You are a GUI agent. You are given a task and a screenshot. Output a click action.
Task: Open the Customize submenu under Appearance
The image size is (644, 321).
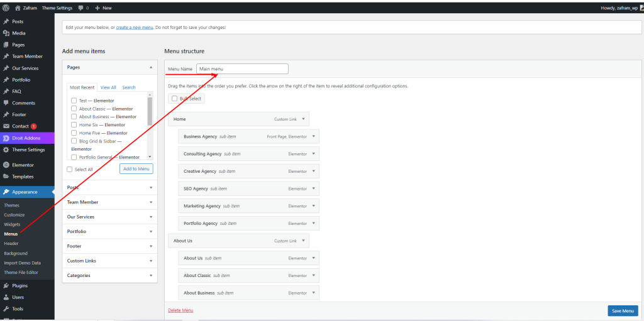(14, 215)
